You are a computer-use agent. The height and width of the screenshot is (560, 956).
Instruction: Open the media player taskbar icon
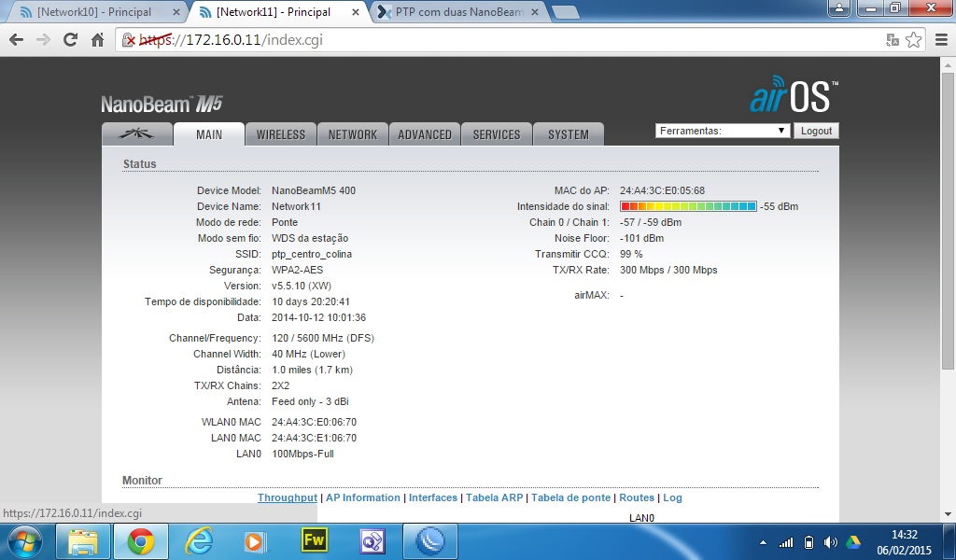(254, 541)
